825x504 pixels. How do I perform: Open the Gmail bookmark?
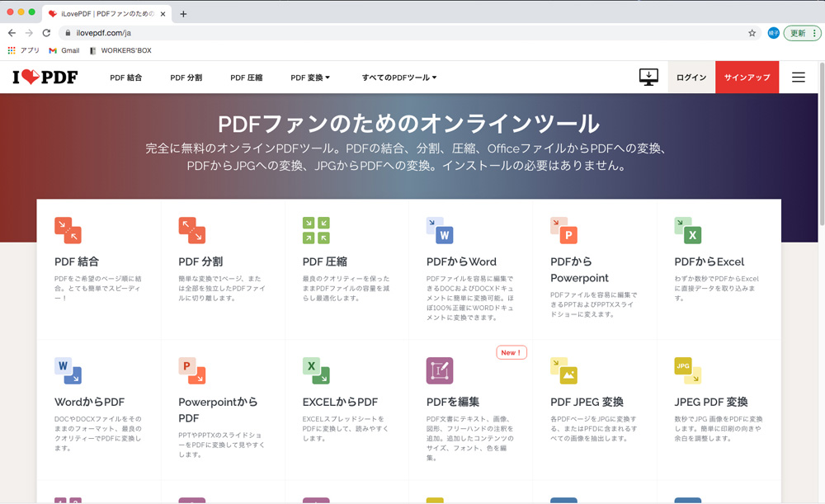tap(64, 50)
